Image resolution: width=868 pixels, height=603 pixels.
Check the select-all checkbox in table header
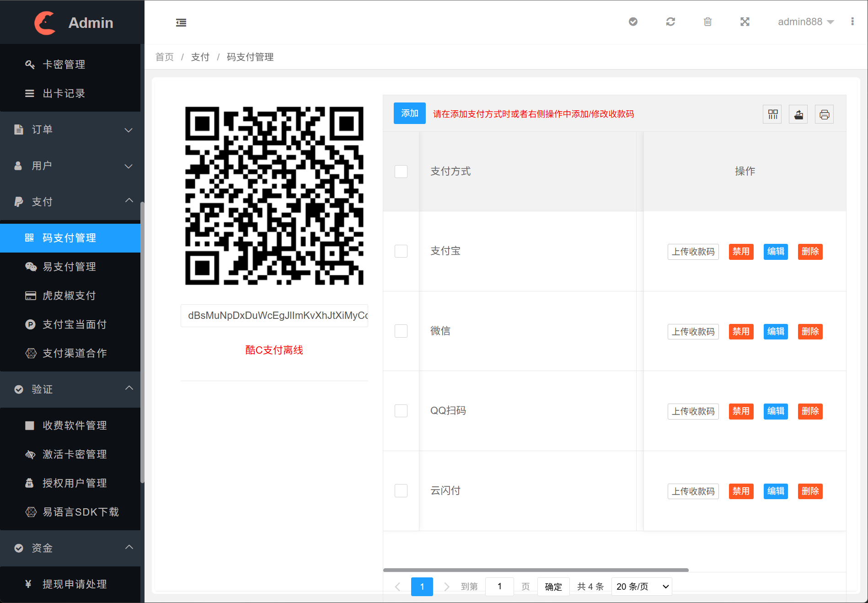401,172
